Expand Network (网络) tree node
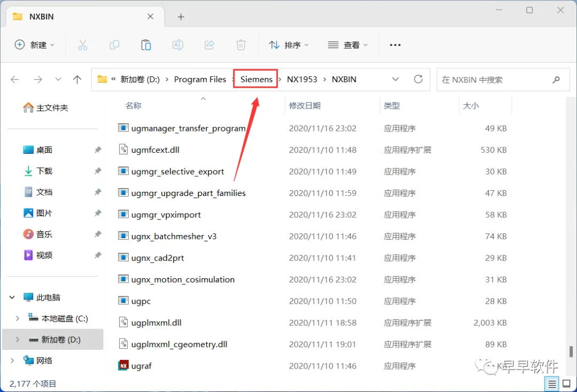The width and height of the screenshot is (577, 392). coord(12,360)
